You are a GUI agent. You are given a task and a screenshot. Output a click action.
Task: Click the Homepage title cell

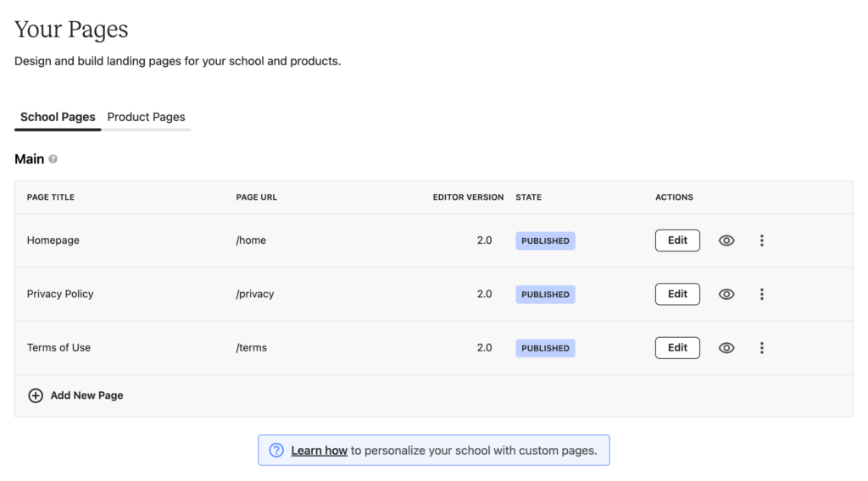53,240
